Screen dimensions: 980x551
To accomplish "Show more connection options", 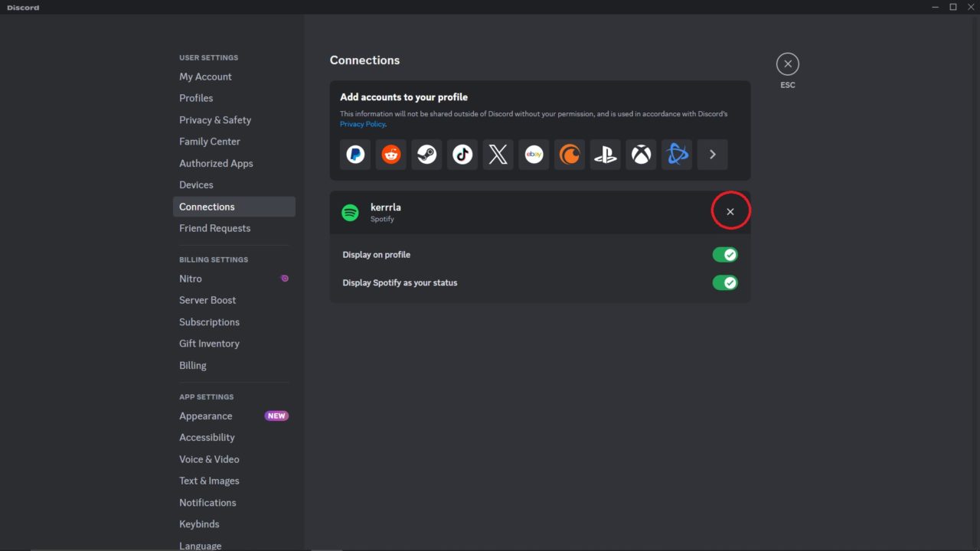I will pyautogui.click(x=712, y=154).
